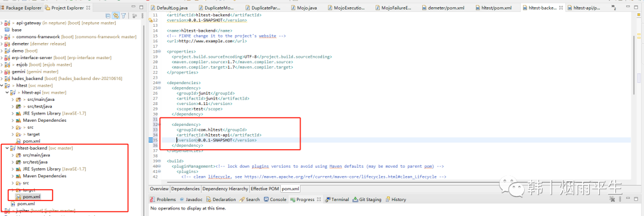The height and width of the screenshot is (216, 644).
Task: Open the Console view tab
Action: click(275, 199)
